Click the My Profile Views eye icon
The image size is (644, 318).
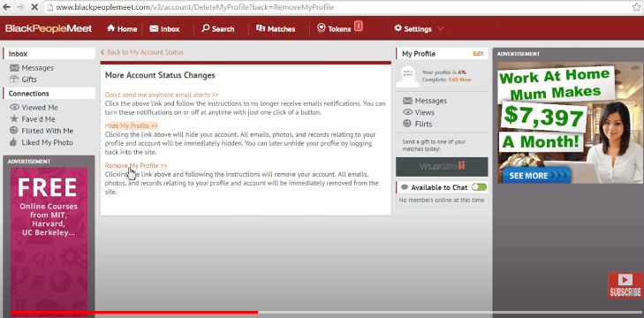(407, 112)
